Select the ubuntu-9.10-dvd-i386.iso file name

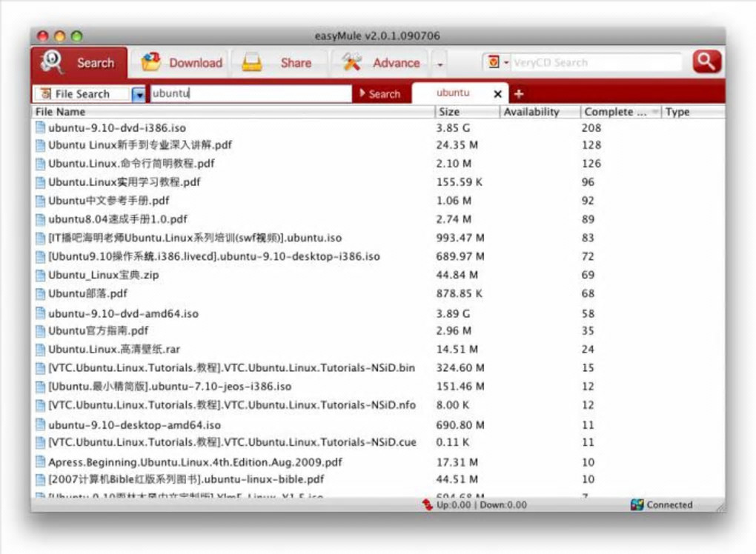[116, 128]
